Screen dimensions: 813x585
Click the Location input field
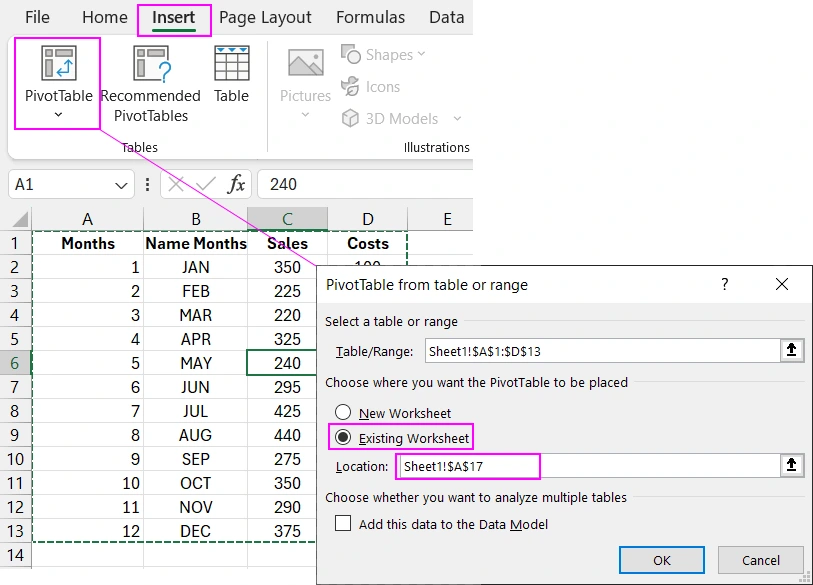tap(467, 467)
